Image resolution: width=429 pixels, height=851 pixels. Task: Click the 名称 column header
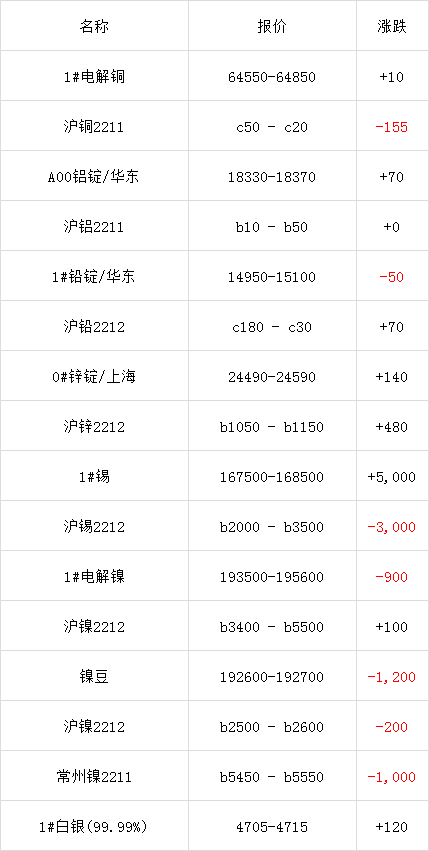(x=94, y=27)
